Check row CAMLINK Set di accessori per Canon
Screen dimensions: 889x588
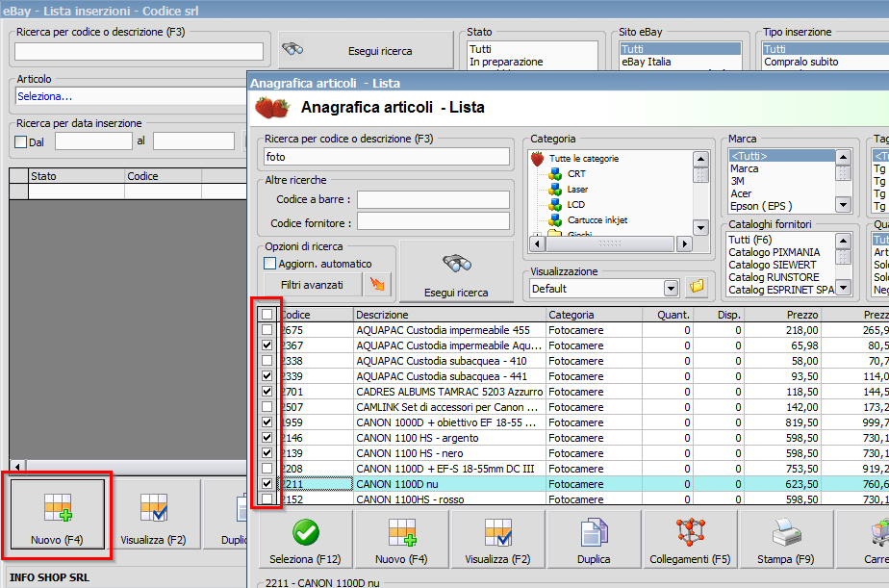267,406
